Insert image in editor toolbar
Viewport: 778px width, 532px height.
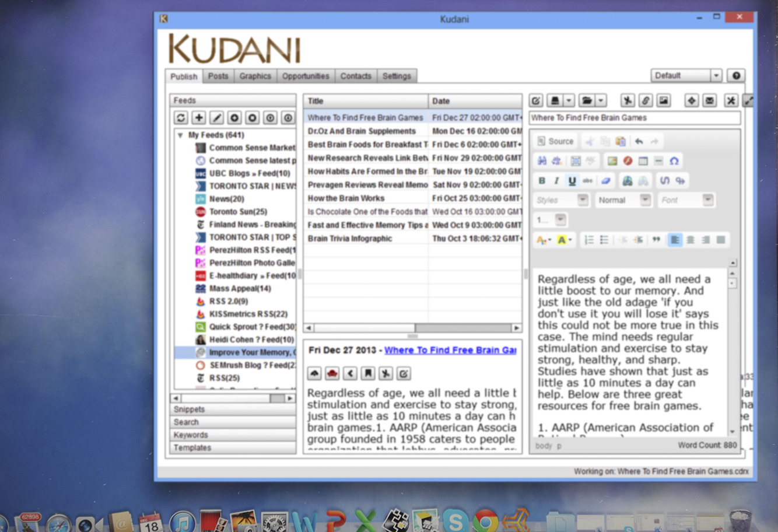(x=612, y=161)
